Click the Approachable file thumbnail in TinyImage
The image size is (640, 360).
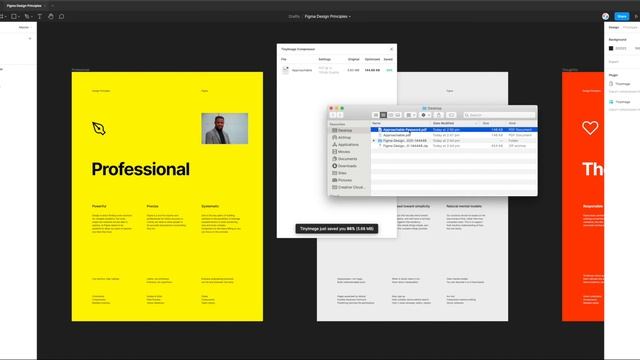(285, 70)
